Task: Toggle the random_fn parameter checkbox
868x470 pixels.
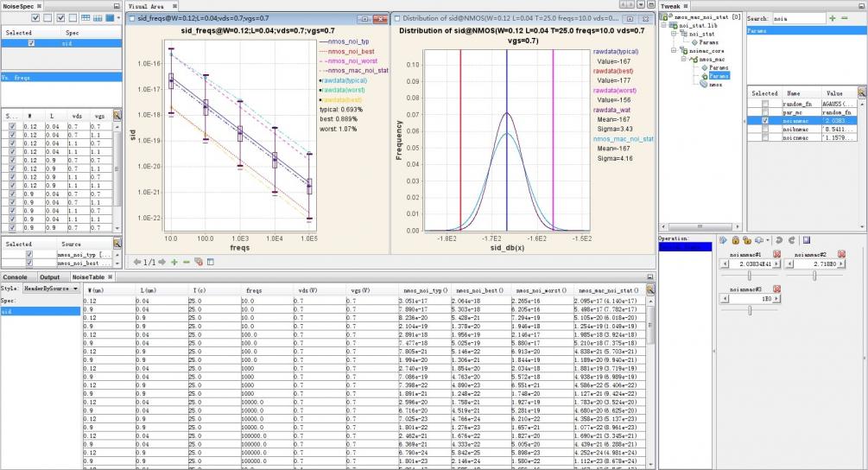Action: coord(765,104)
